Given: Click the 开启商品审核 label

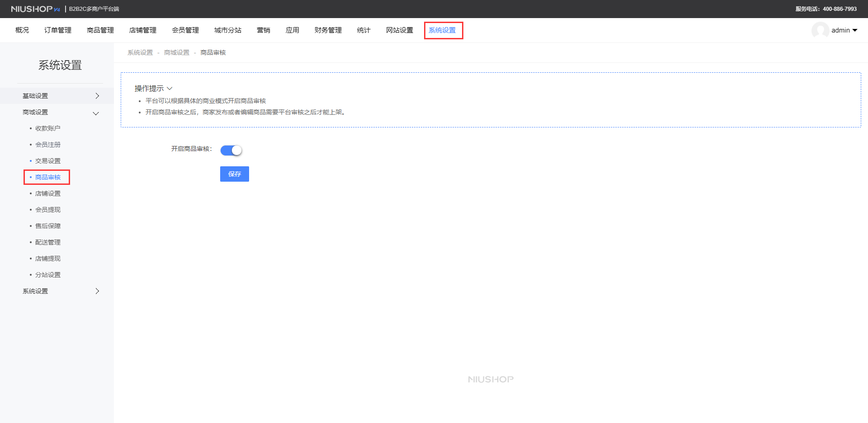Looking at the screenshot, I should pos(191,149).
